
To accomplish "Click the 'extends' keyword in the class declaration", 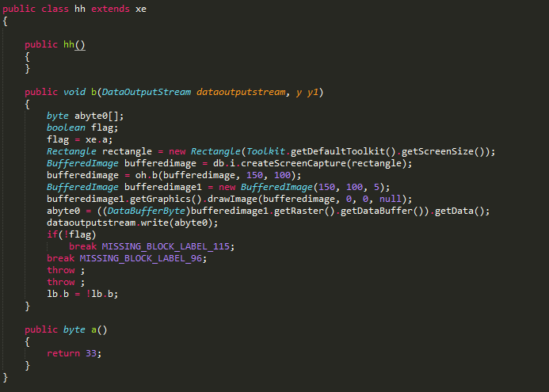I will (110, 9).
